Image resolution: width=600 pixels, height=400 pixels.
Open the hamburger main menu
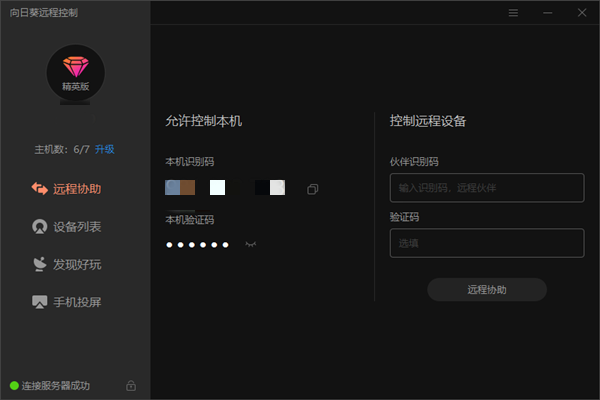click(x=513, y=13)
